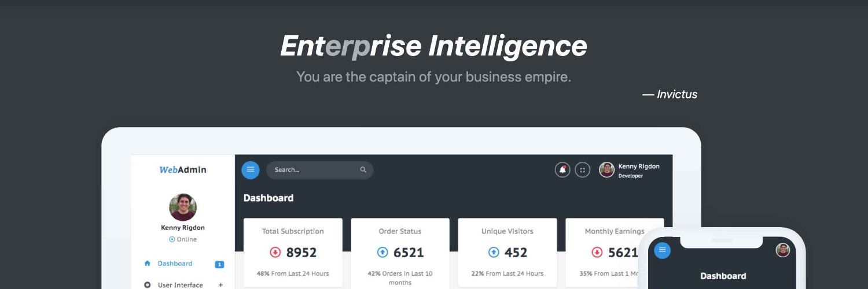Image resolution: width=868 pixels, height=289 pixels.
Task: Open Kenny Rigdon Developer profile dropdown
Action: tap(630, 170)
